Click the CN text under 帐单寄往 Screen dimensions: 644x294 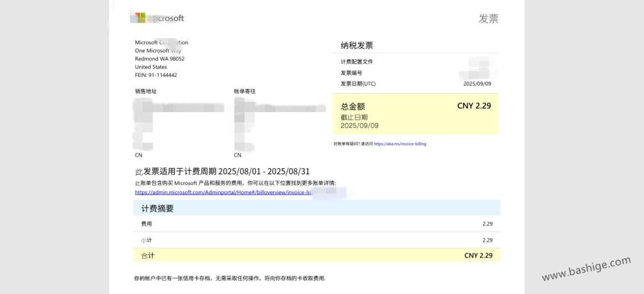(237, 155)
